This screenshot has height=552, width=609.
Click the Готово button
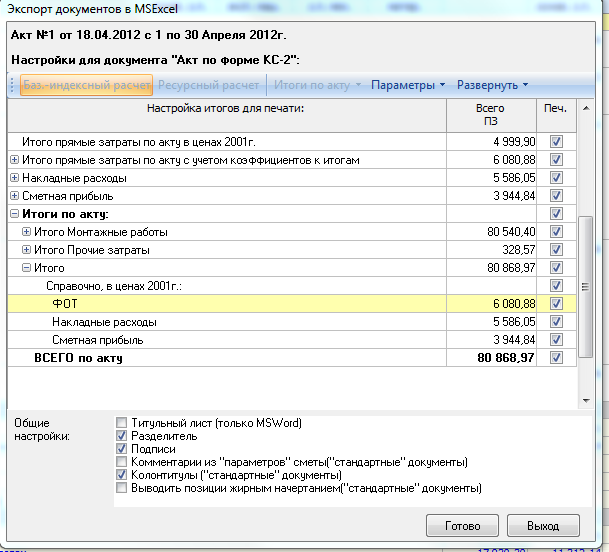point(462,526)
